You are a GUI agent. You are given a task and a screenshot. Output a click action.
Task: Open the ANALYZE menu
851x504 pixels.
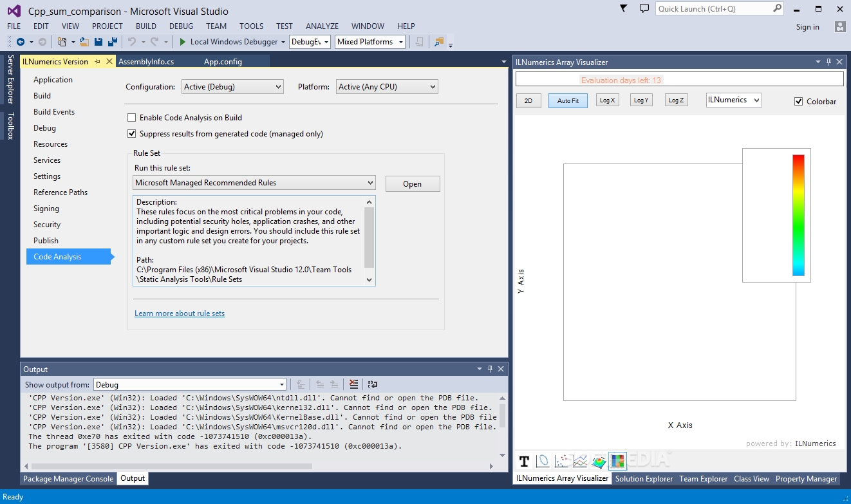[x=322, y=26]
